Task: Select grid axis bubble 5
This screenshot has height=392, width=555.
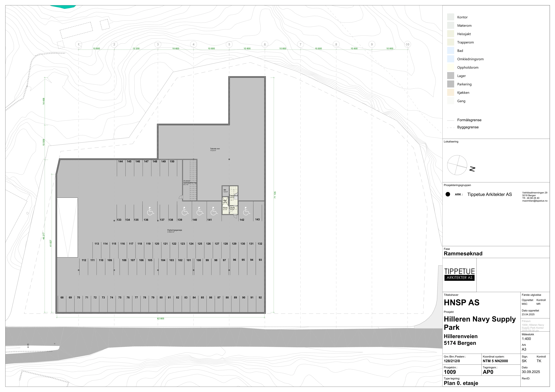Action: pos(229,44)
